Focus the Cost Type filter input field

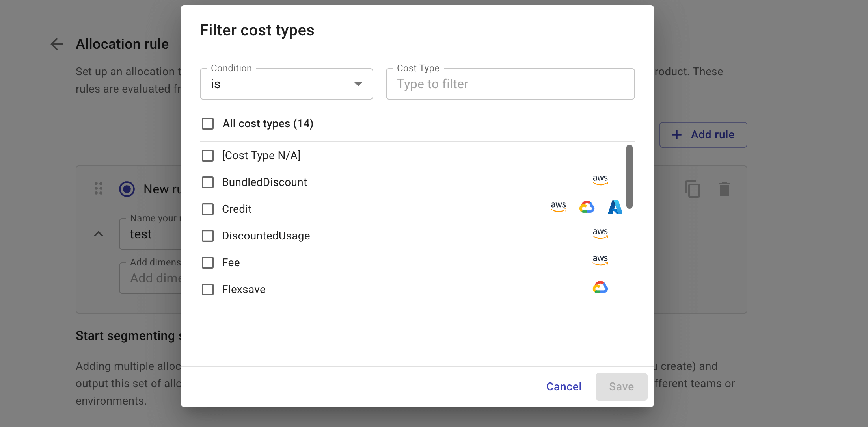pyautogui.click(x=510, y=84)
